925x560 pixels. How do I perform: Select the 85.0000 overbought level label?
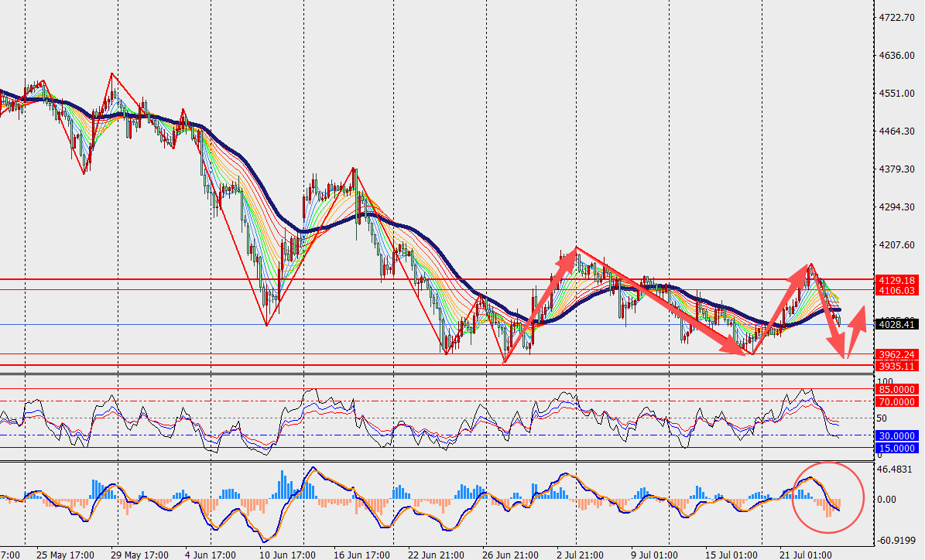pyautogui.click(x=896, y=389)
